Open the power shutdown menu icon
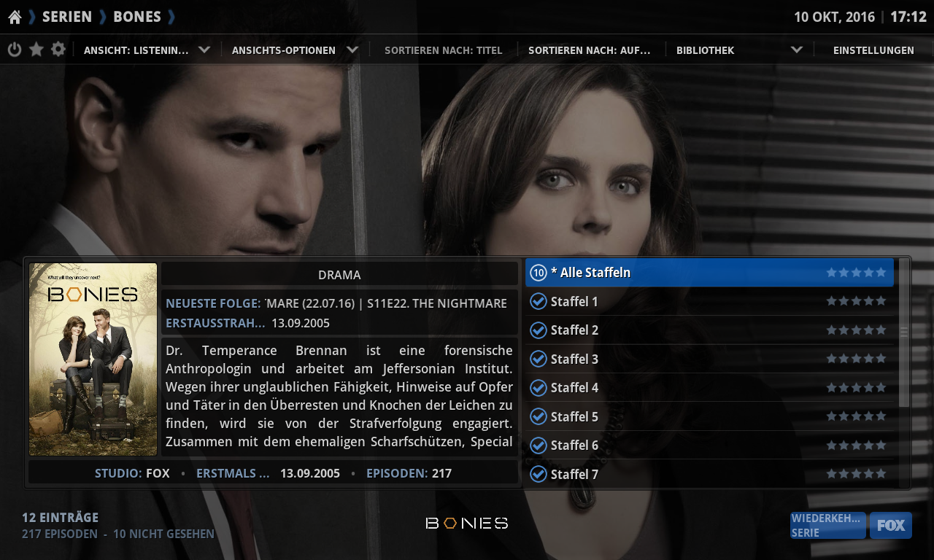The width and height of the screenshot is (934, 560). click(x=15, y=50)
